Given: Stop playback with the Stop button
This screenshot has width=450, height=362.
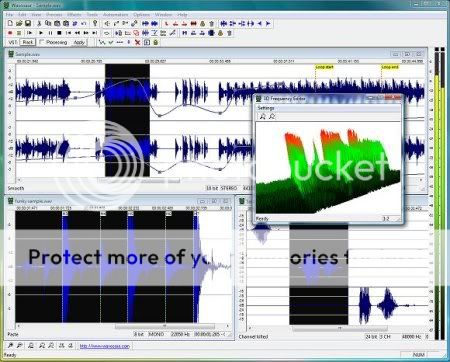Looking at the screenshot, I should (59, 33).
